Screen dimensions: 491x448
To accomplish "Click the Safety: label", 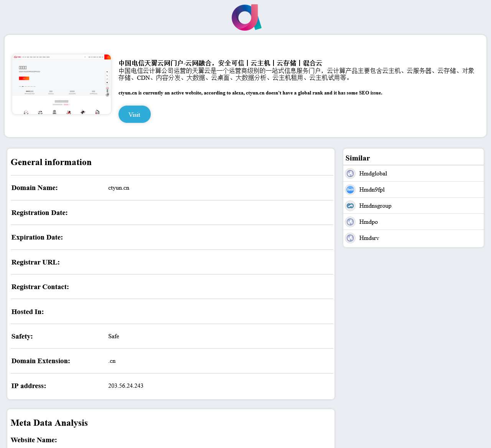I will [x=22, y=336].
